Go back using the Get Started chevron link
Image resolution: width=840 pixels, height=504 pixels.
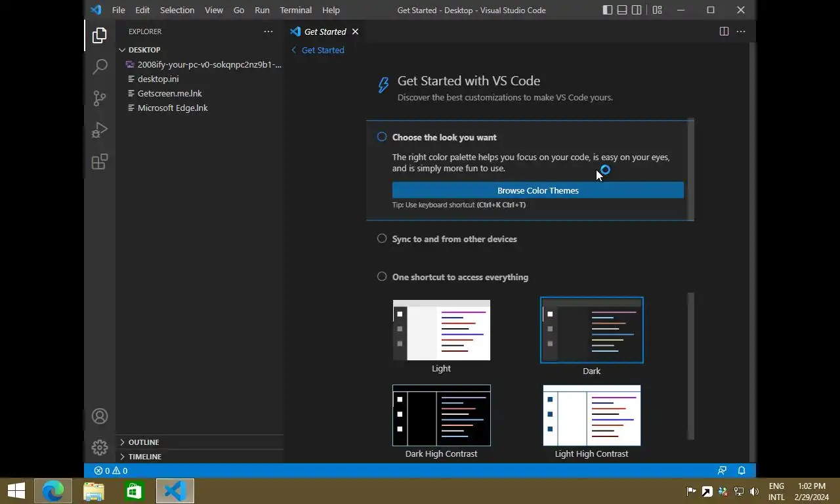318,50
